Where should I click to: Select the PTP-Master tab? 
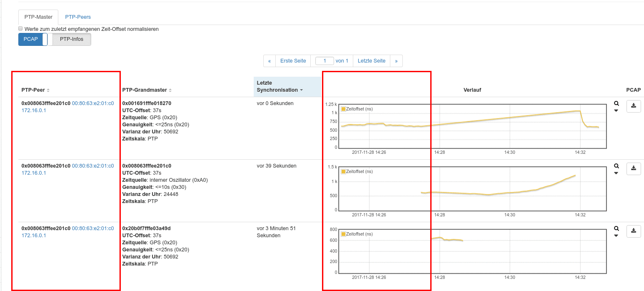[x=38, y=17]
